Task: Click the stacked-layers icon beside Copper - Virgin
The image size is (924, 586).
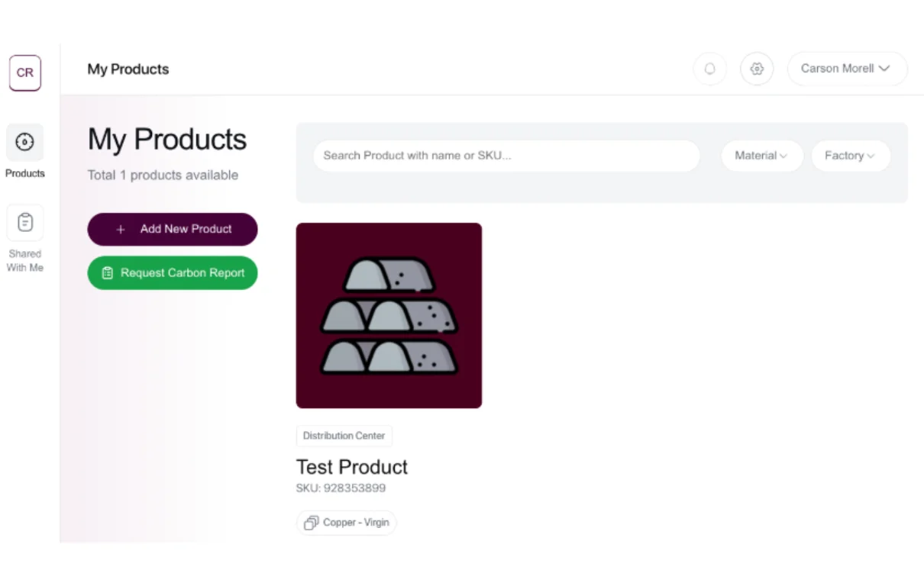Action: [x=311, y=523]
